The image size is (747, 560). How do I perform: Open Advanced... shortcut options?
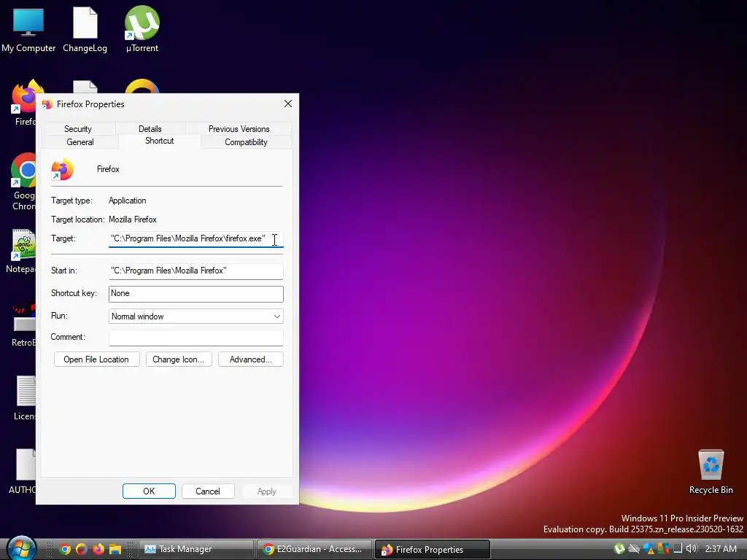251,359
